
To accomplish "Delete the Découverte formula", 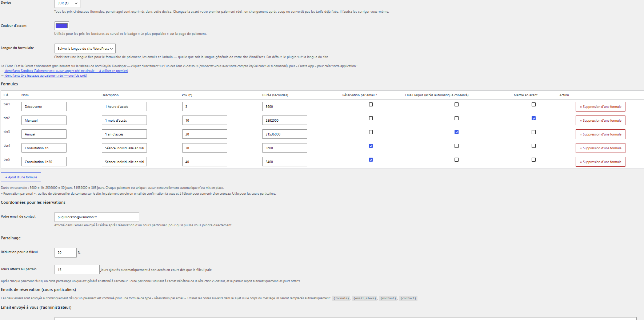I will tap(600, 107).
